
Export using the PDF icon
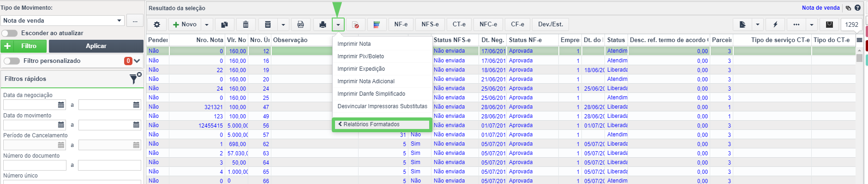pos(300,25)
